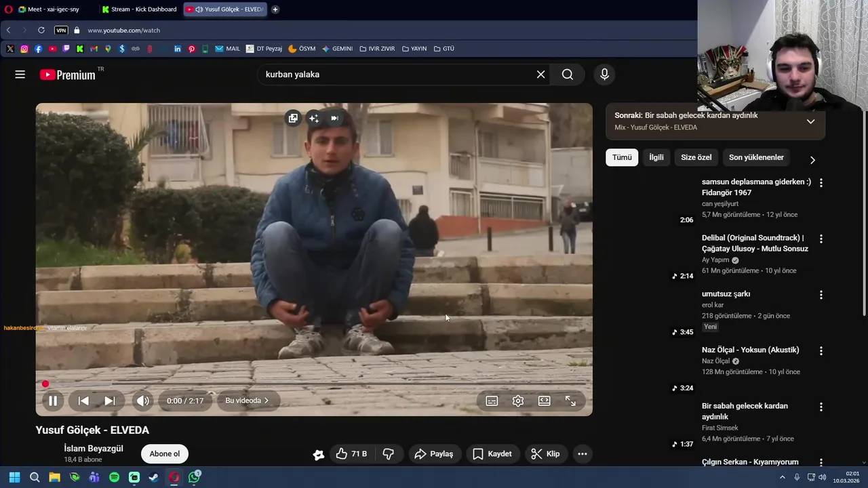Click the overlay stacked-squares icon atop video
The width and height of the screenshot is (868, 488).
click(x=293, y=118)
